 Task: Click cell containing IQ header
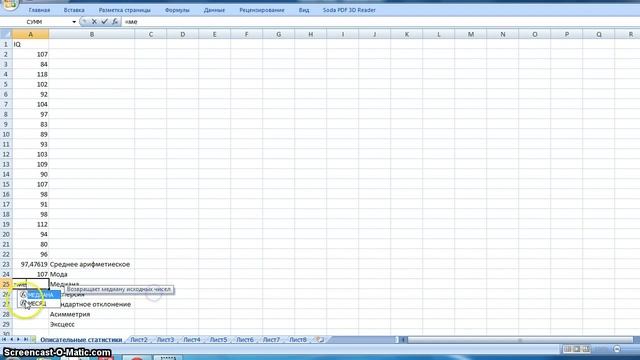point(31,44)
